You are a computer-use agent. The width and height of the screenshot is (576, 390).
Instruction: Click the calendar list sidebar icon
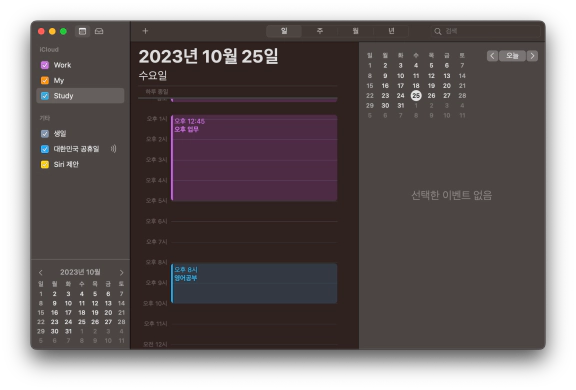82,31
